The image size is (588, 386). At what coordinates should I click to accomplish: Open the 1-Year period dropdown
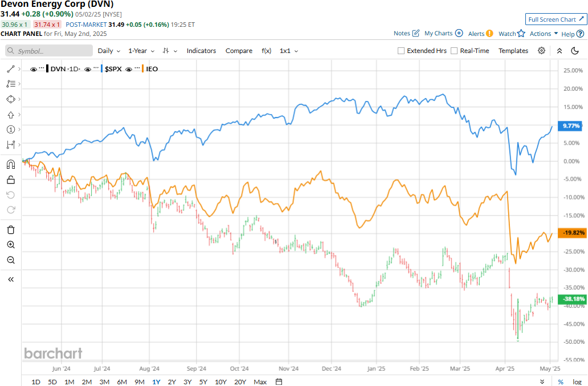(141, 51)
